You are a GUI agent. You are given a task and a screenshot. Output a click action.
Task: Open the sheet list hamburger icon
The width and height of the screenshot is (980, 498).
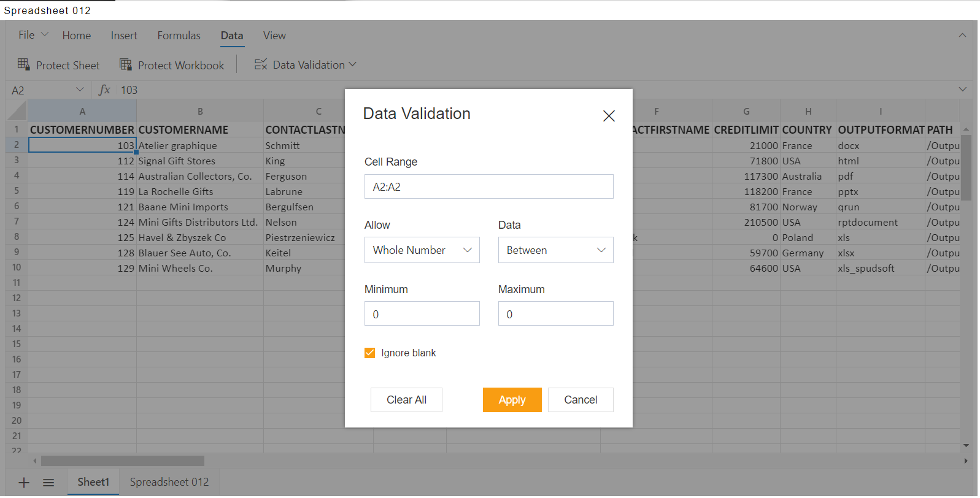coord(48,483)
